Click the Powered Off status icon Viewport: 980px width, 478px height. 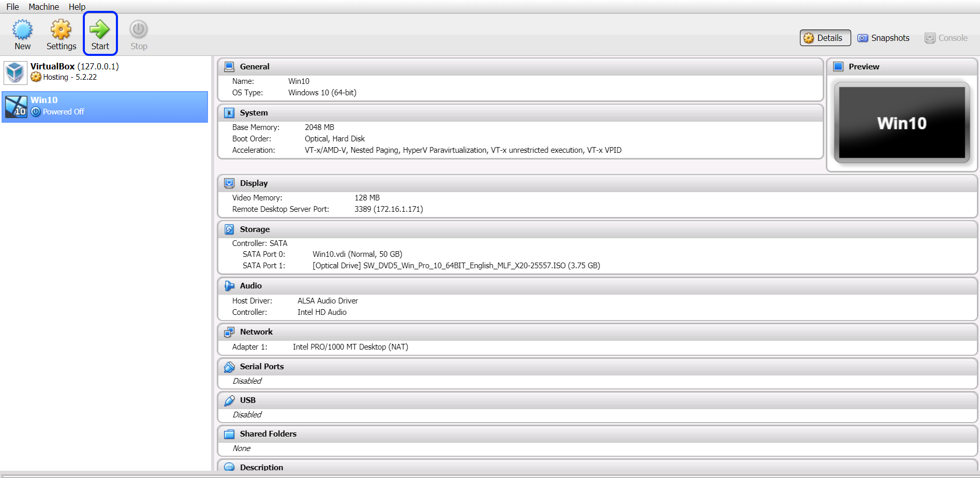36,112
